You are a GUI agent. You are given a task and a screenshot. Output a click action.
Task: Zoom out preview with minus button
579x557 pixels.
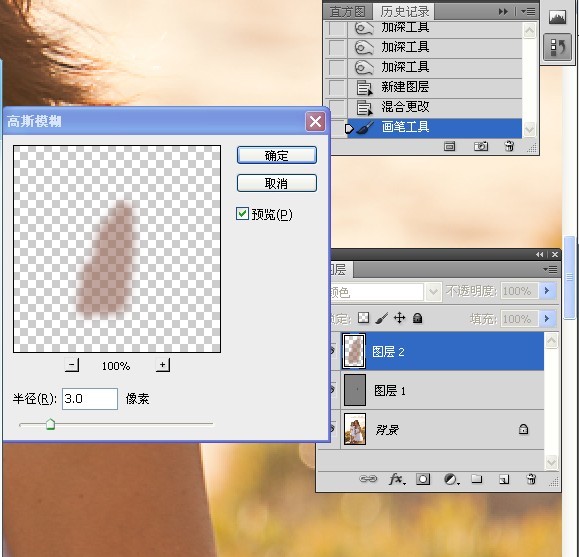coord(72,365)
